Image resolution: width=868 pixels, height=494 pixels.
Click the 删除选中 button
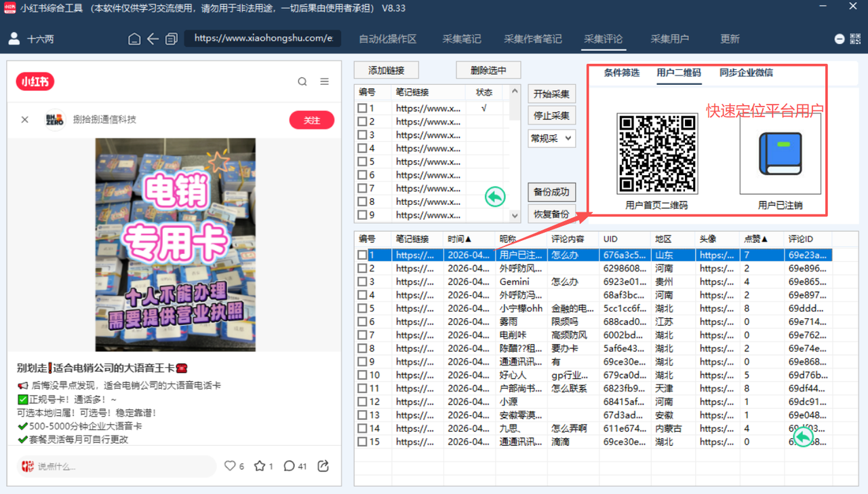pyautogui.click(x=488, y=71)
